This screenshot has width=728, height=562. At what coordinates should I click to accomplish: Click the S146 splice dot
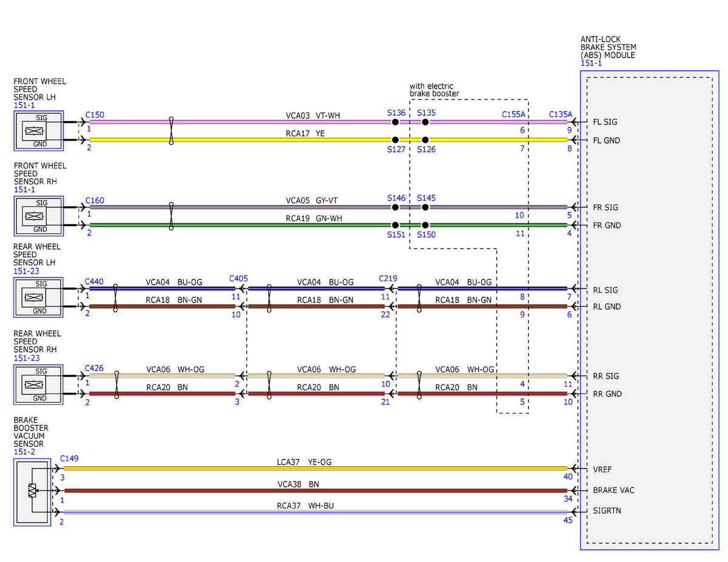pyautogui.click(x=395, y=207)
